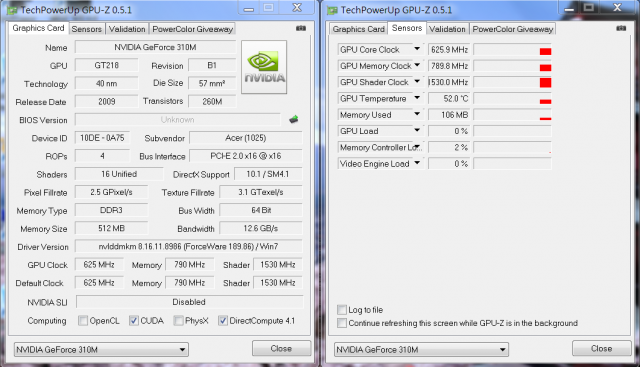The height and width of the screenshot is (367, 640).
Task: Click the GPU Core Clock history graph
Action: pos(513,49)
